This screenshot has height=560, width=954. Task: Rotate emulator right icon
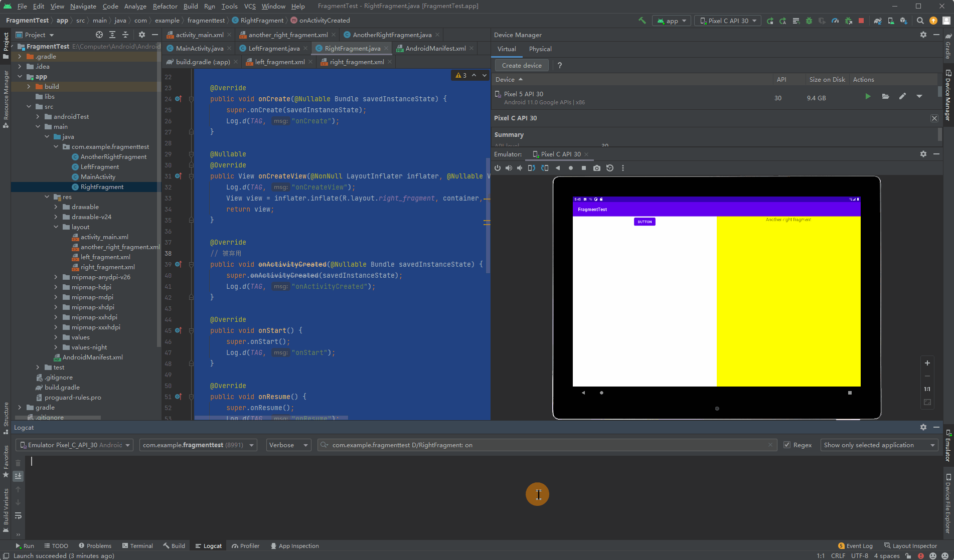point(545,168)
